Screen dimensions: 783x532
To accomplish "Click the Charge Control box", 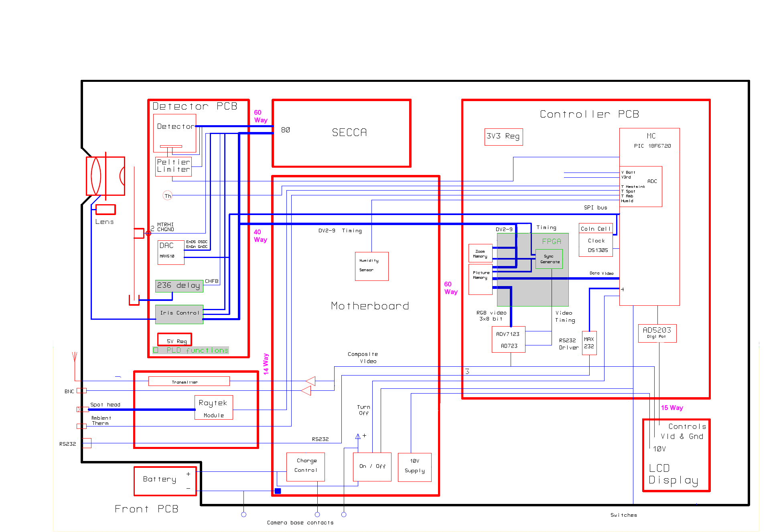I will pyautogui.click(x=305, y=467).
